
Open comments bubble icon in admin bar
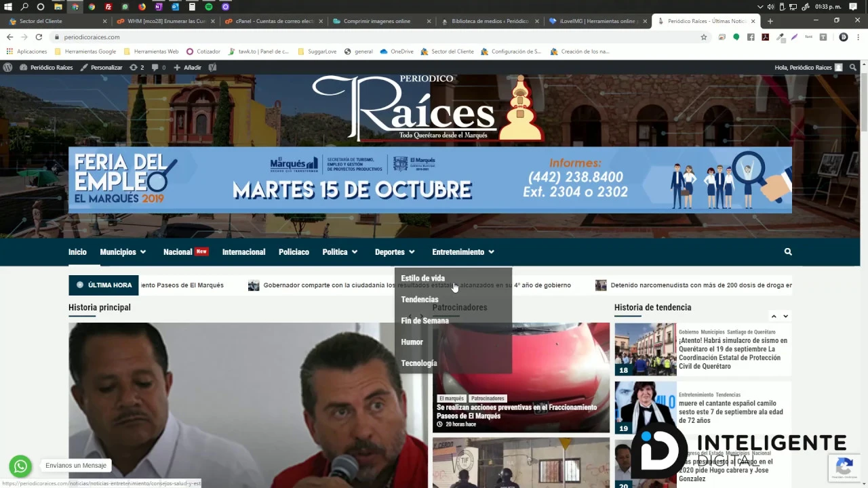pyautogui.click(x=159, y=68)
